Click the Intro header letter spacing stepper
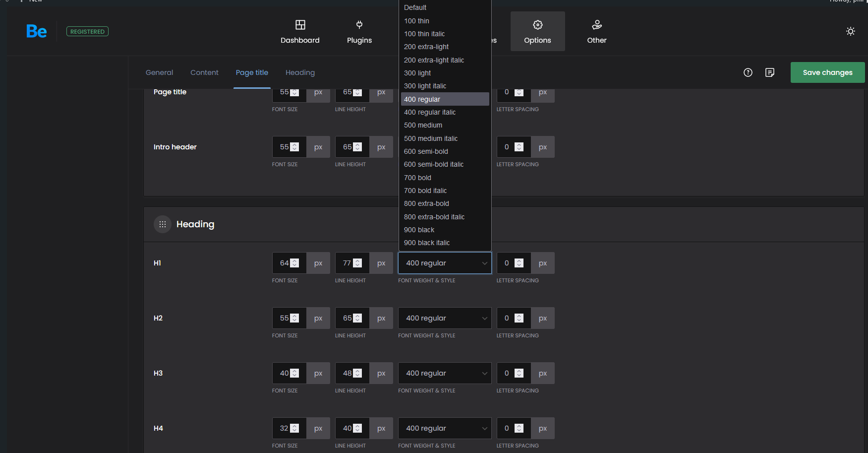Screen dimensions: 868x453 (x=519, y=147)
